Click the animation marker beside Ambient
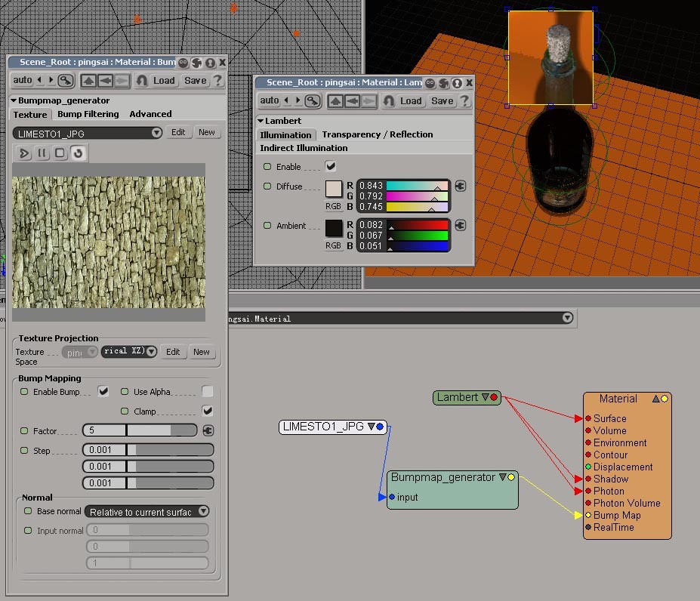This screenshot has height=601, width=700. click(x=267, y=226)
